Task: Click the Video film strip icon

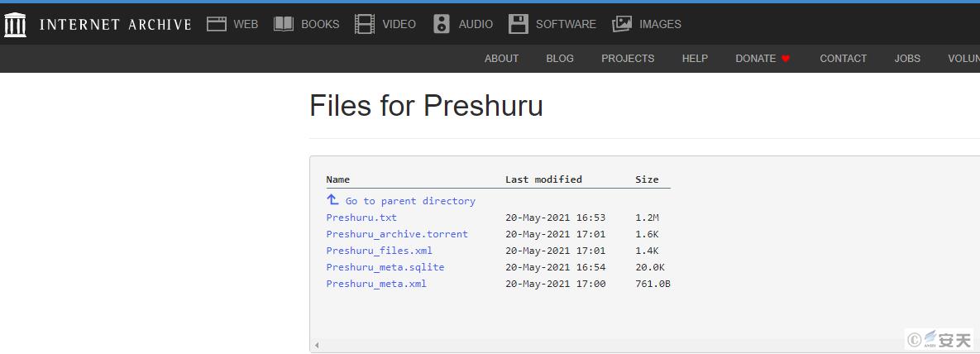Action: coord(365,24)
